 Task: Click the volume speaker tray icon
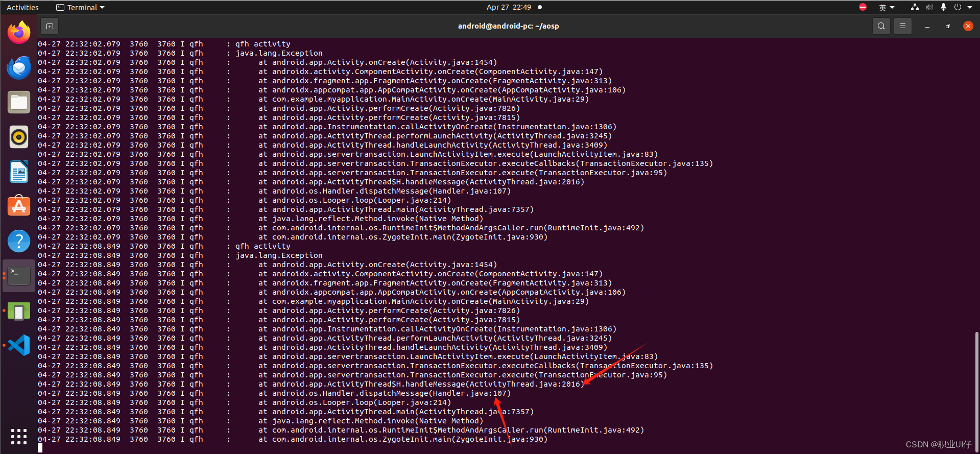tap(929, 7)
